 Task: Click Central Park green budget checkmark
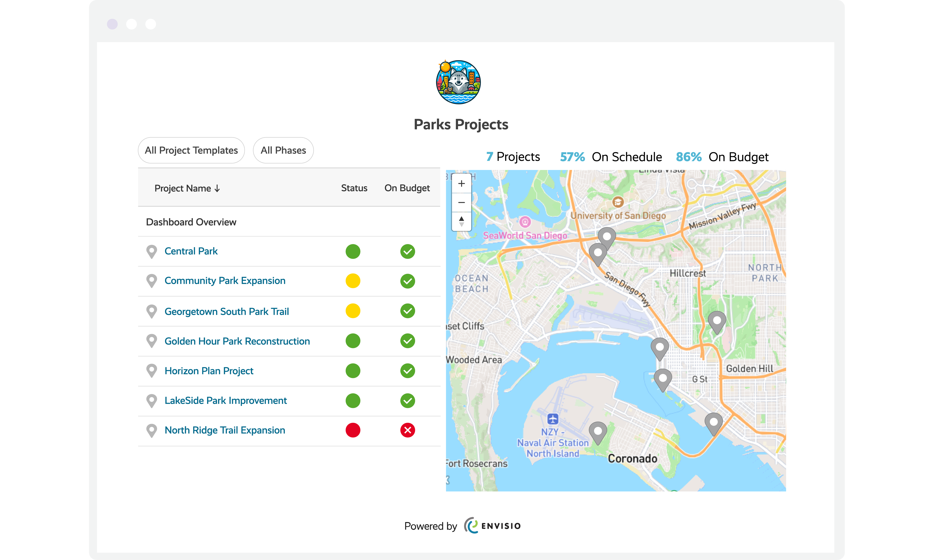[x=407, y=251]
